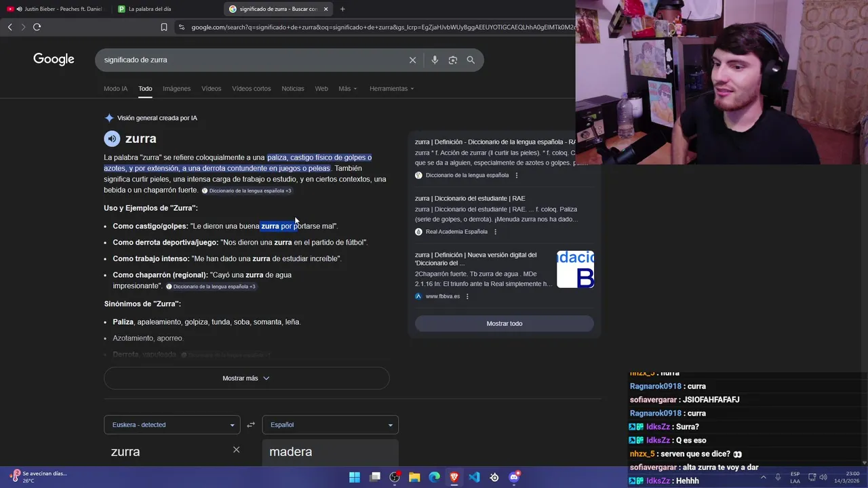This screenshot has width=868, height=488.
Task: Open File Explorer from taskbar
Action: pos(414,477)
